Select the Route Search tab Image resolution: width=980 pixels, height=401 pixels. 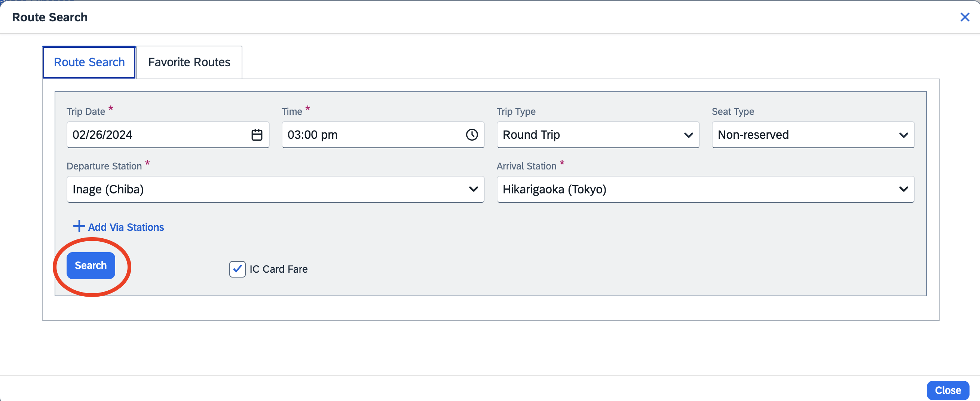[x=89, y=62]
